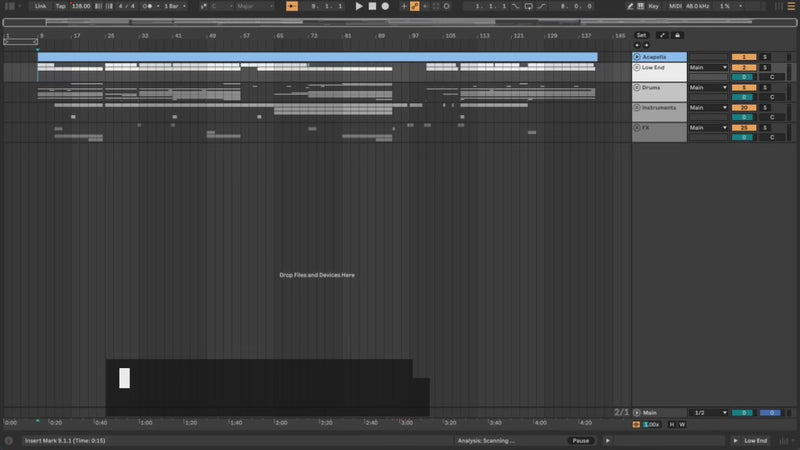Open the FX track Main routing dropdown
The image size is (800, 450).
(708, 127)
